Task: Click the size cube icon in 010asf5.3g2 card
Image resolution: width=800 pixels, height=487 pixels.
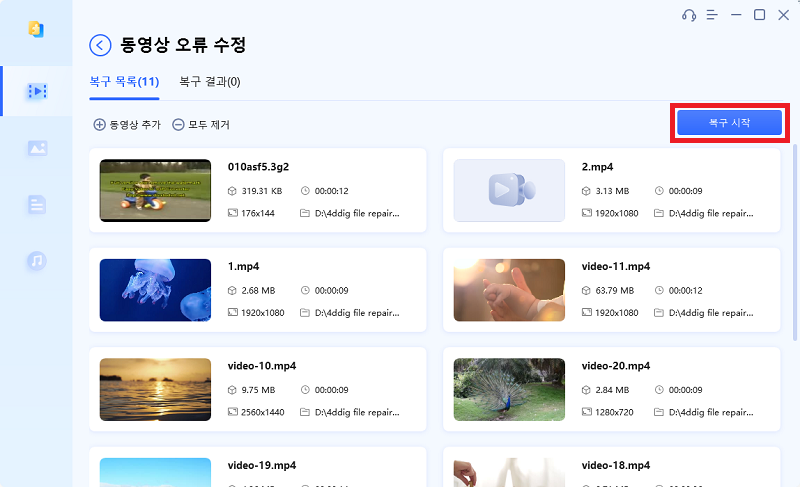Action: pyautogui.click(x=232, y=191)
